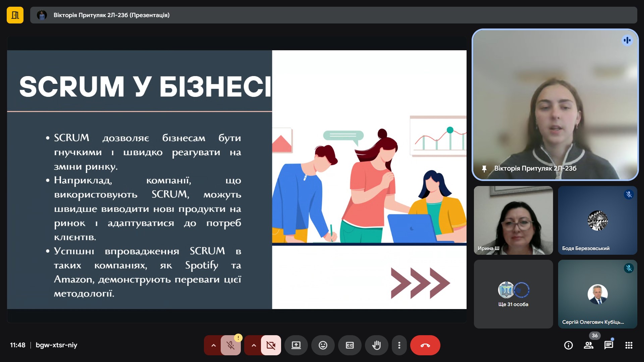Open the 'Ще 31 особа' participants tile
Viewport: 644px width, 362px height.
(513, 294)
